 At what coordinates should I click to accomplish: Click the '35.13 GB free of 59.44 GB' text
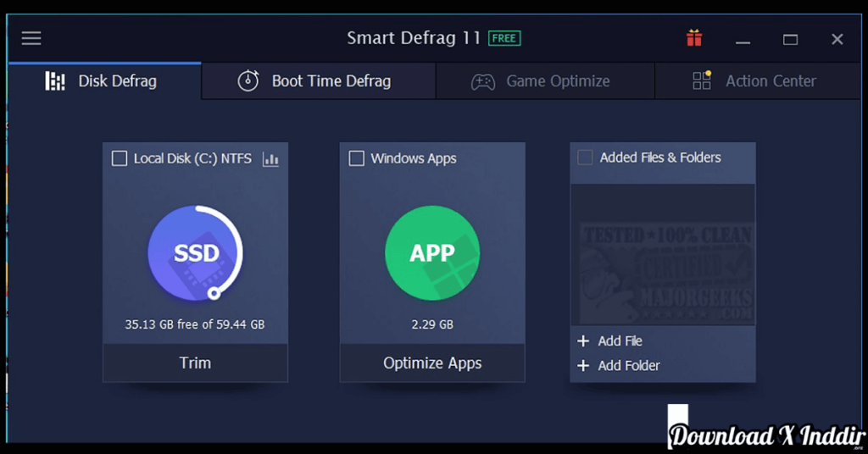click(195, 324)
